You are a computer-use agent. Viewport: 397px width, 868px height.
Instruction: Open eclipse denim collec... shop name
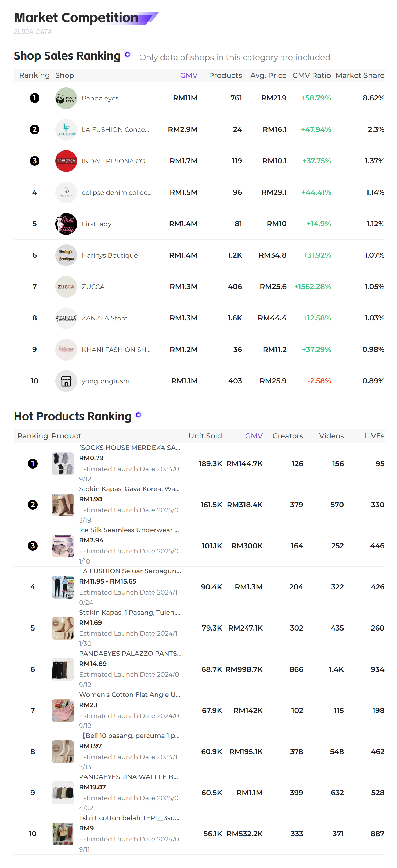click(117, 193)
